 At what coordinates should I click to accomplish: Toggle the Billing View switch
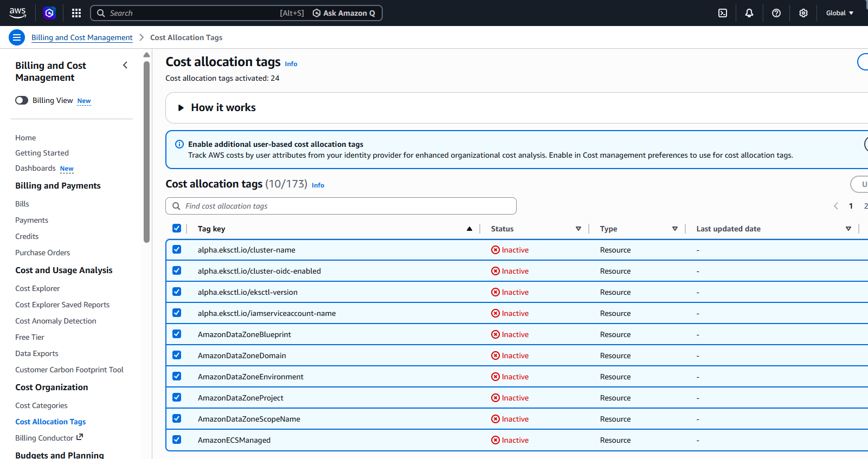tap(22, 100)
